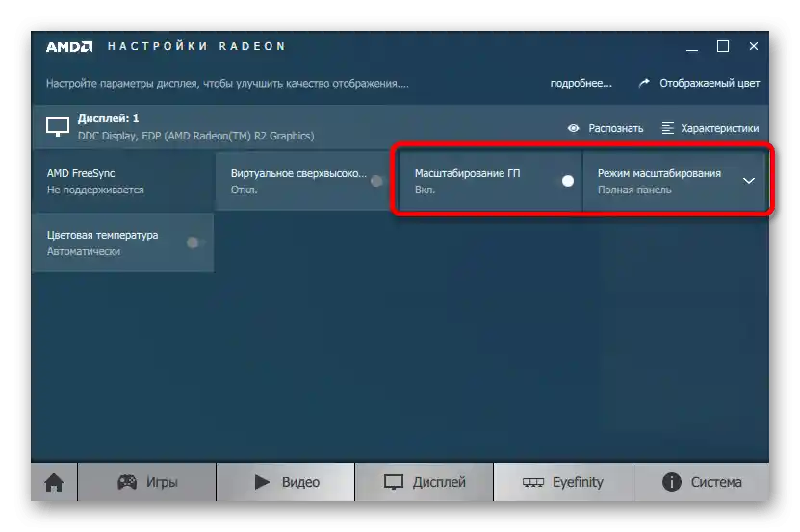800x532 pixels.
Task: Click the 'Дисплей: 1' heading text
Action: [108, 118]
